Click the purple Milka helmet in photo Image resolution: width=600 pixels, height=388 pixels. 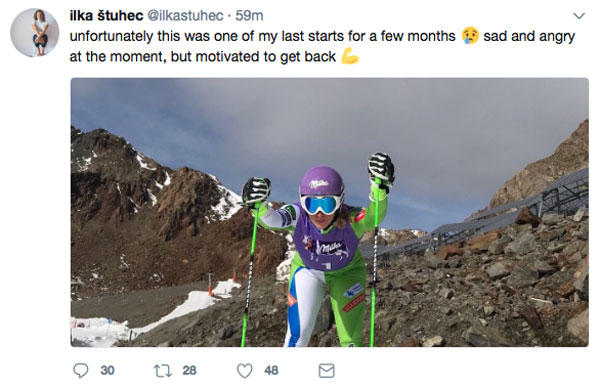(322, 181)
